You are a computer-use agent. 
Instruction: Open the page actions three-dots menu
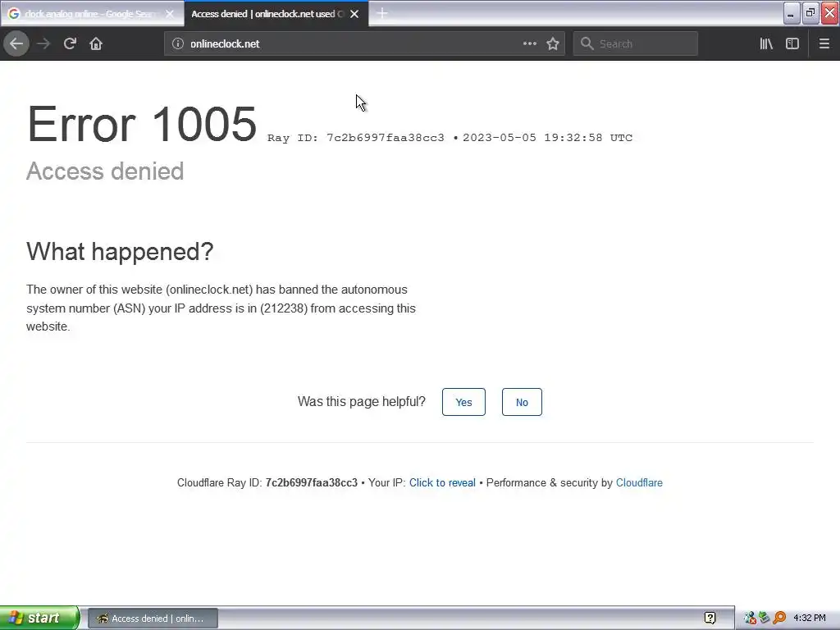529,43
